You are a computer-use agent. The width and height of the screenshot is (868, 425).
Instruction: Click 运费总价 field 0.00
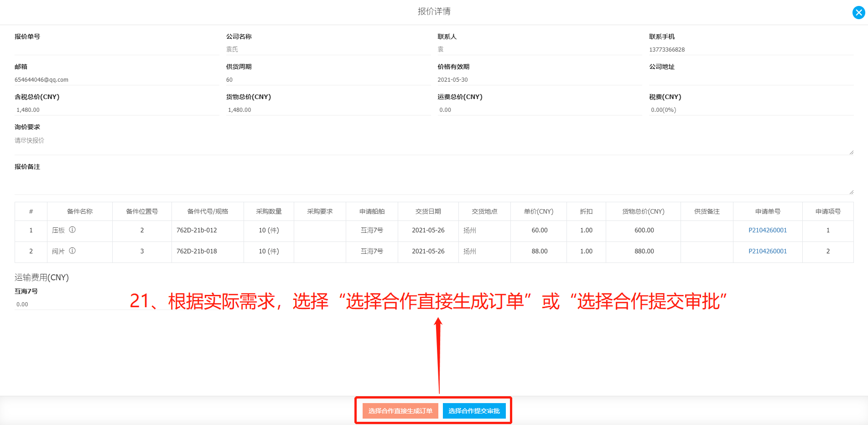click(x=540, y=110)
